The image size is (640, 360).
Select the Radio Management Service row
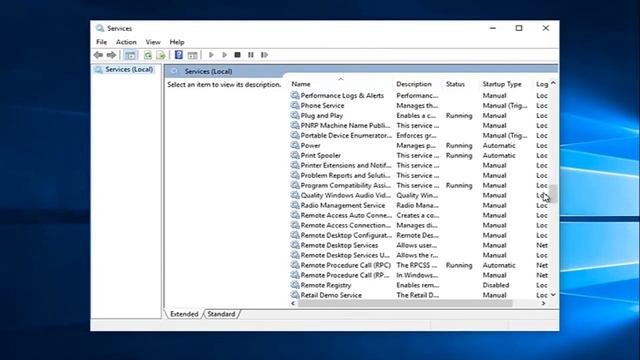(419, 205)
